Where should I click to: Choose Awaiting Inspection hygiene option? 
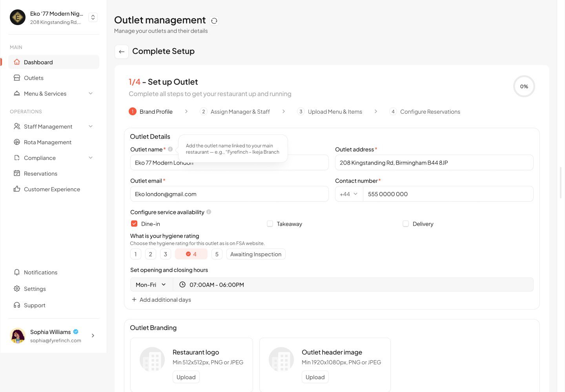[x=256, y=254]
